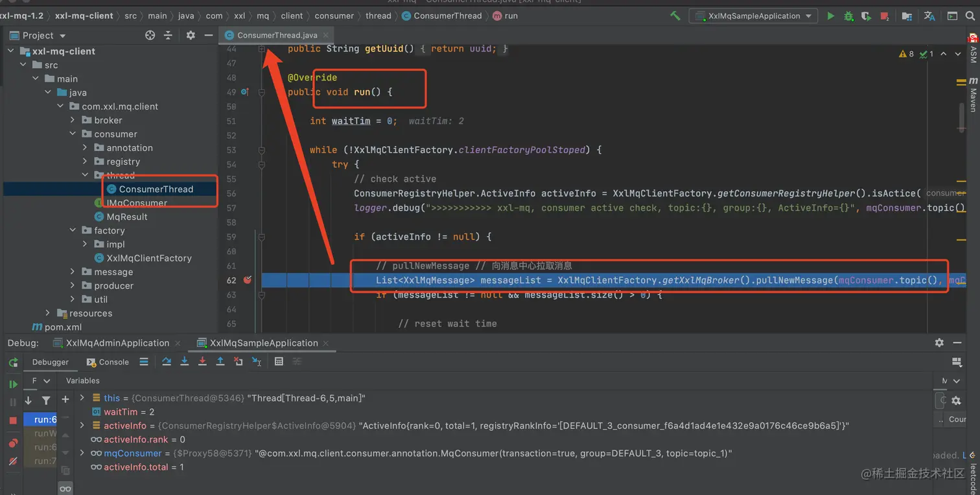
Task: Open the View Breakpoints dialog
Action: tap(13, 443)
